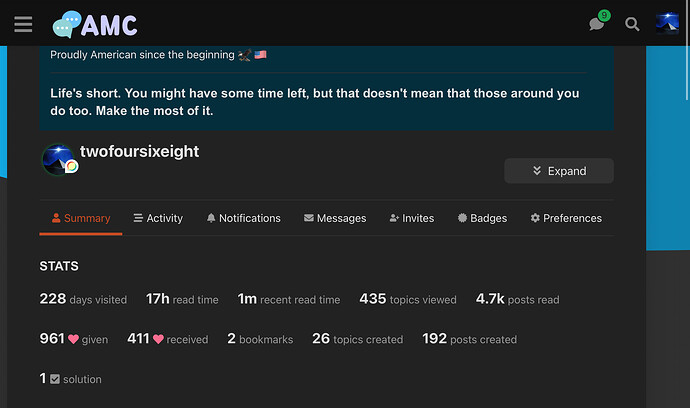
Task: Select the Invites tab
Action: pos(411,218)
